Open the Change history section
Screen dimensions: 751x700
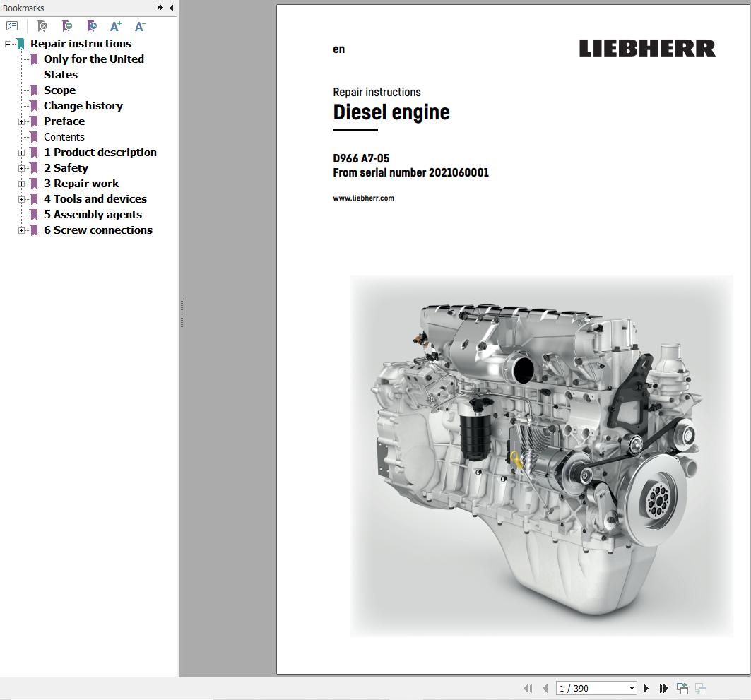pyautogui.click(x=83, y=105)
